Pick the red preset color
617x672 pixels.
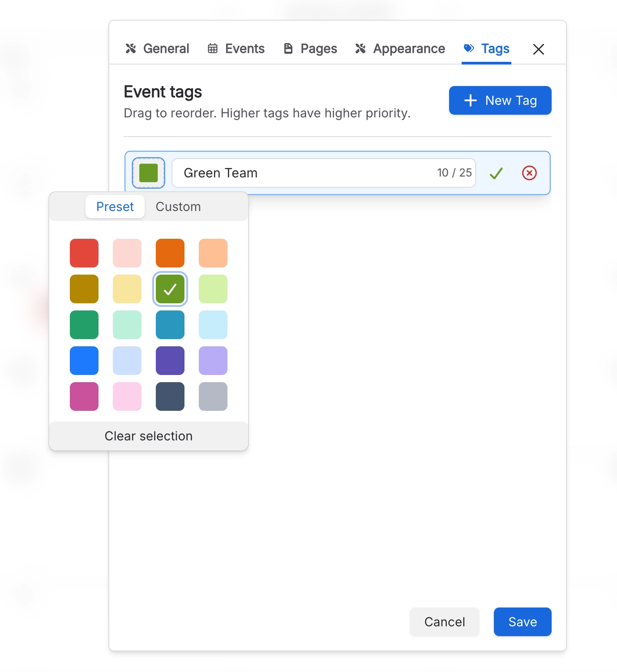click(84, 253)
